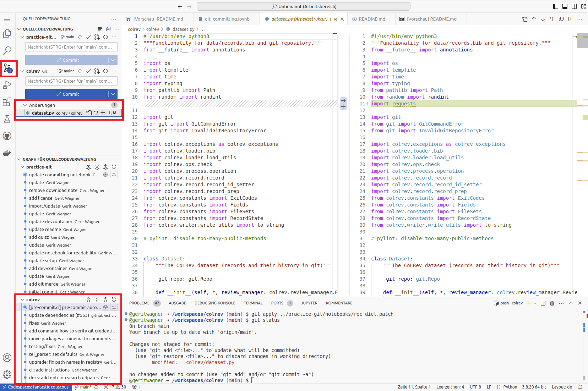Open the Search view in activity bar
This screenshot has width=588, height=391.
click(x=7, y=51)
